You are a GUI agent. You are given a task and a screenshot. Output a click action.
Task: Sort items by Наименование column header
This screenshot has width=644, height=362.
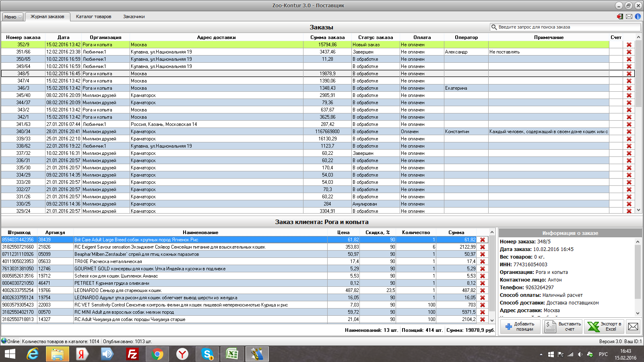pos(200,232)
